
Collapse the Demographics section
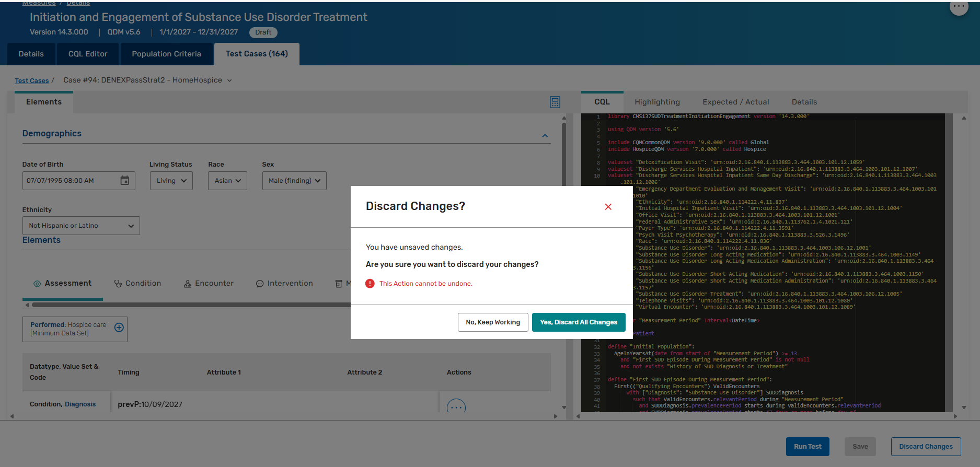545,136
